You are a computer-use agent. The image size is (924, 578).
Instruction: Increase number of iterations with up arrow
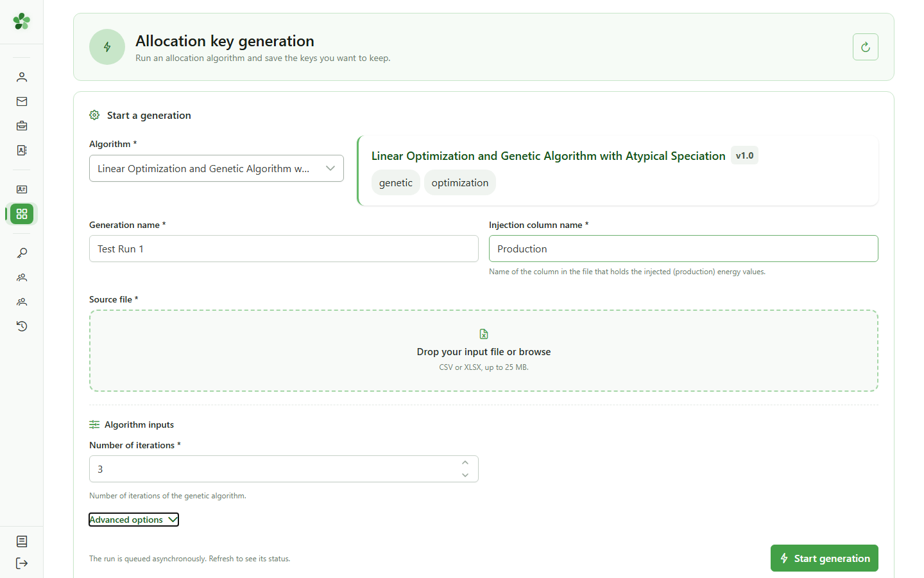pos(465,462)
